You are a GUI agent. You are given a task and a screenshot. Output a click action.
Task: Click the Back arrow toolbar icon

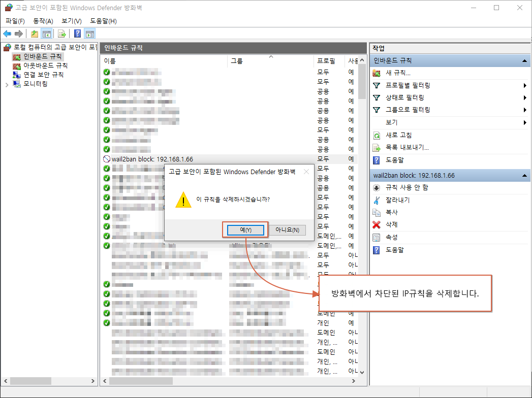tap(7, 34)
